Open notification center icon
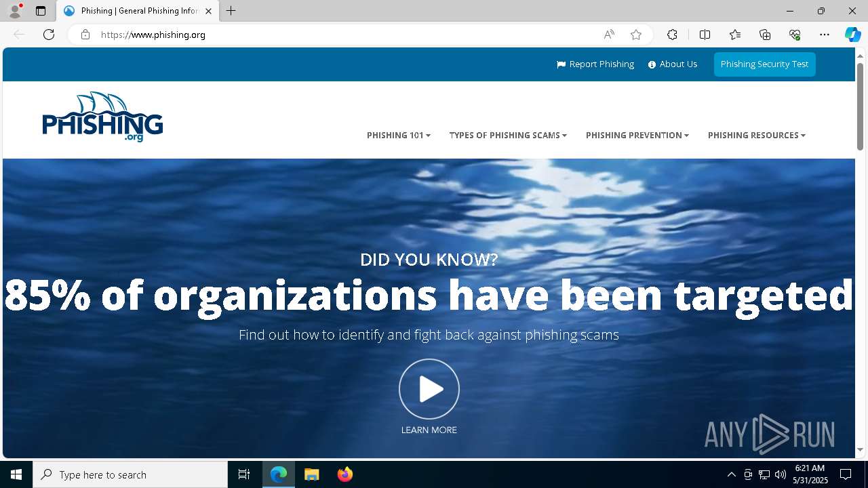 coord(846,474)
